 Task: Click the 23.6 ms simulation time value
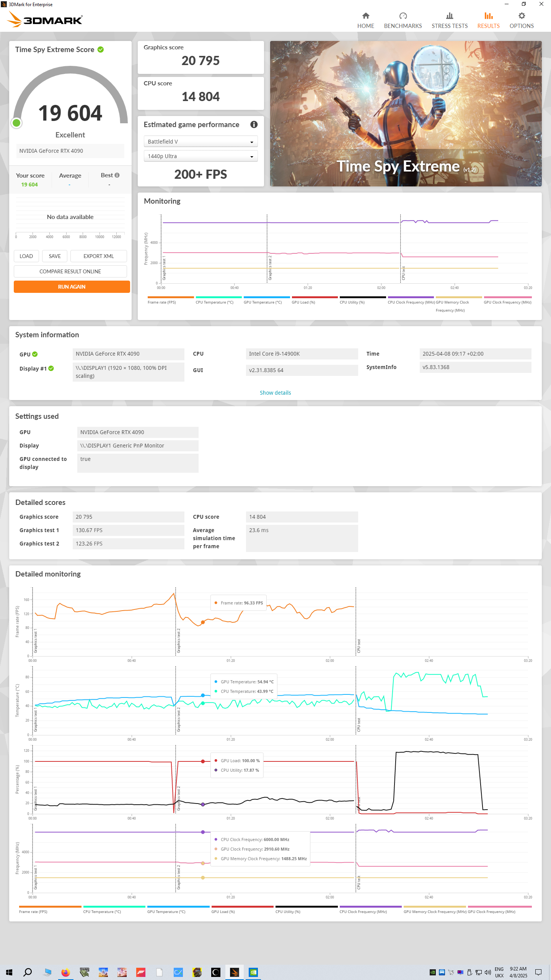[x=302, y=538]
